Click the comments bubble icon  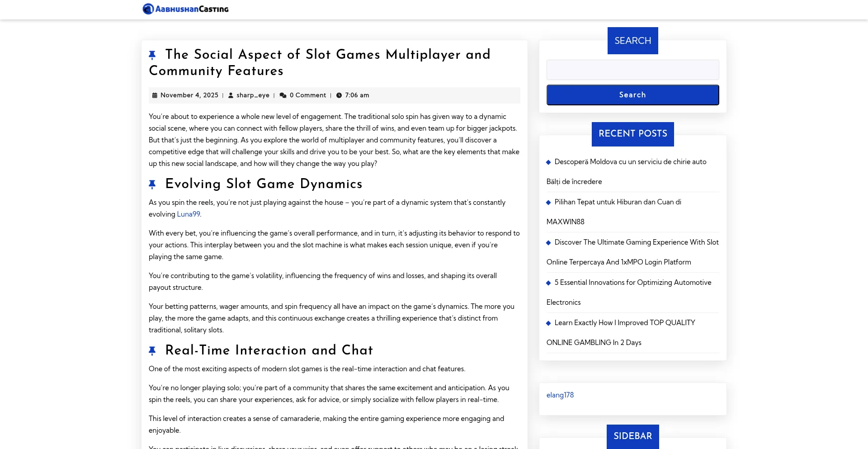[283, 95]
